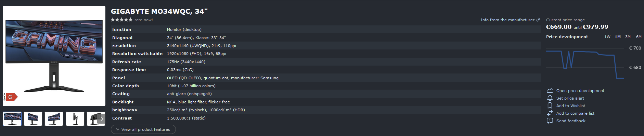
Task: Switch price chart to 6M range
Action: point(639,37)
